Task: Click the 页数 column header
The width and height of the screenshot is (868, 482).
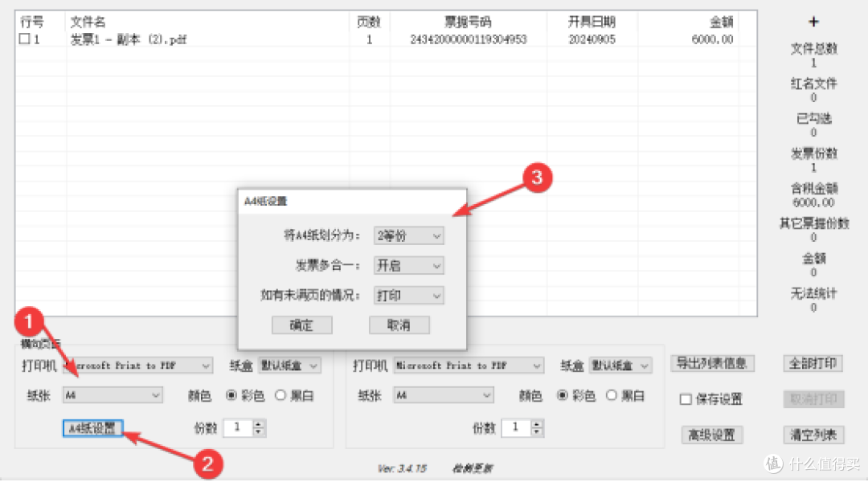Action: (x=369, y=22)
